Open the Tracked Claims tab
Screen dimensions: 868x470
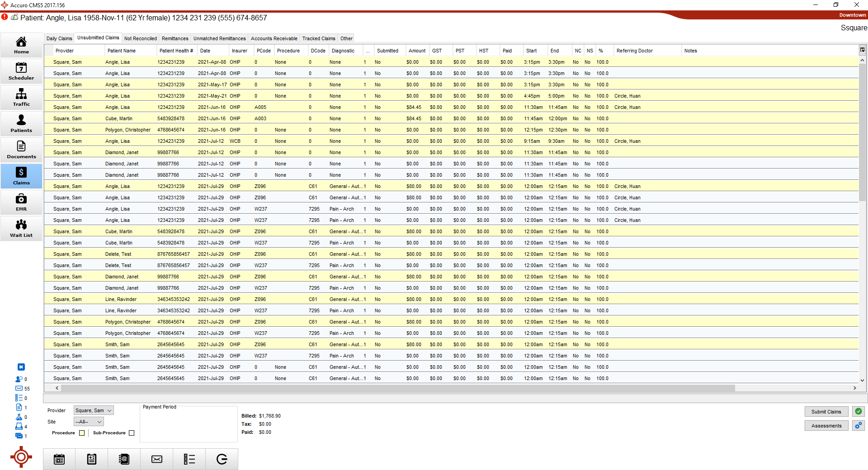point(319,38)
